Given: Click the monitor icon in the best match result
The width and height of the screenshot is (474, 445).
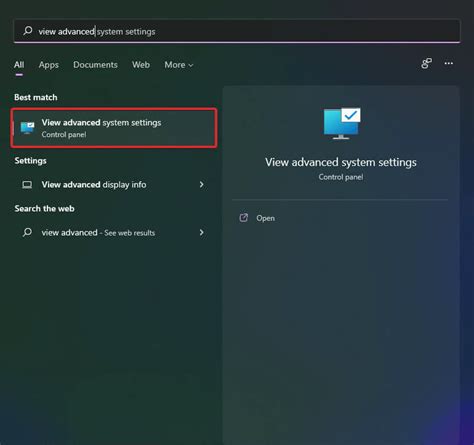Looking at the screenshot, I should (27, 128).
